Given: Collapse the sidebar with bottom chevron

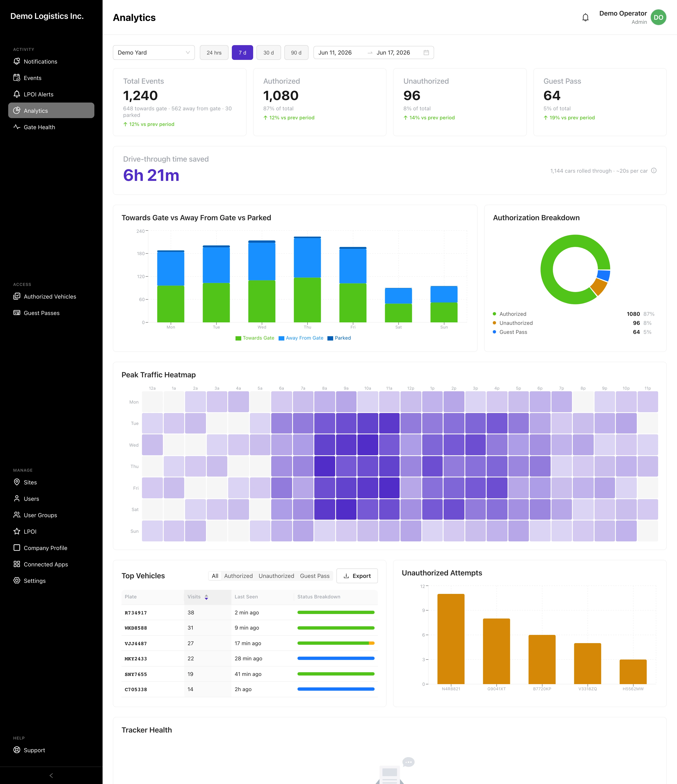Looking at the screenshot, I should [51, 775].
